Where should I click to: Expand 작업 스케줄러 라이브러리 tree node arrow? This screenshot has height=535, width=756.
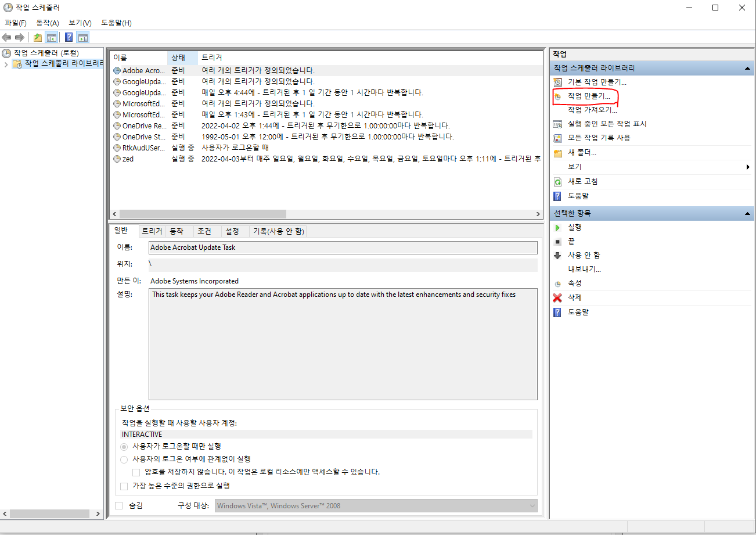click(x=6, y=64)
